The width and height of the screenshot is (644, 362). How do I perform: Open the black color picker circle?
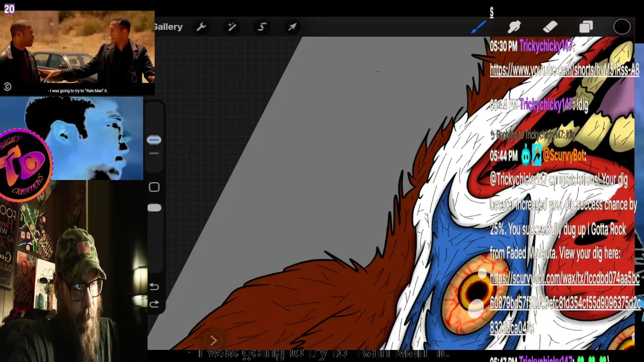click(622, 27)
